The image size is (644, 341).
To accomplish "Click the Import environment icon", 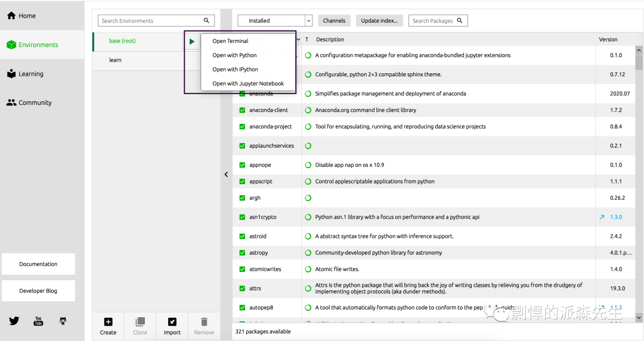I will 172,322.
